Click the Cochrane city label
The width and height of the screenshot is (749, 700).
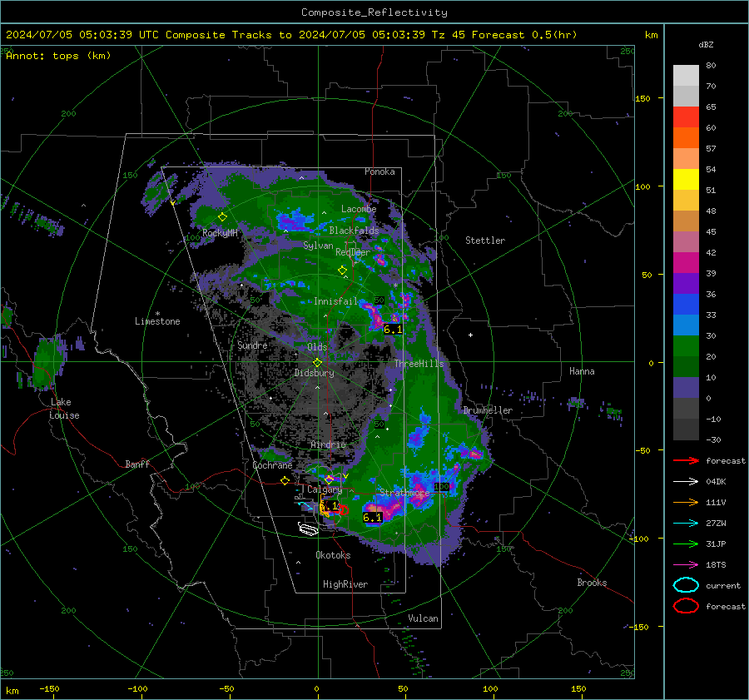click(x=272, y=465)
